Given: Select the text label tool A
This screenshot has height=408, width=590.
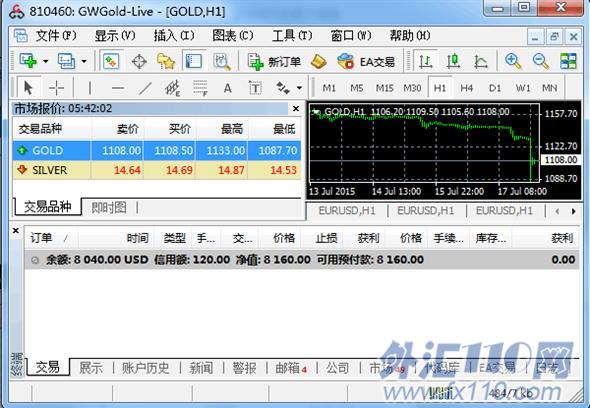Looking at the screenshot, I should point(227,88).
